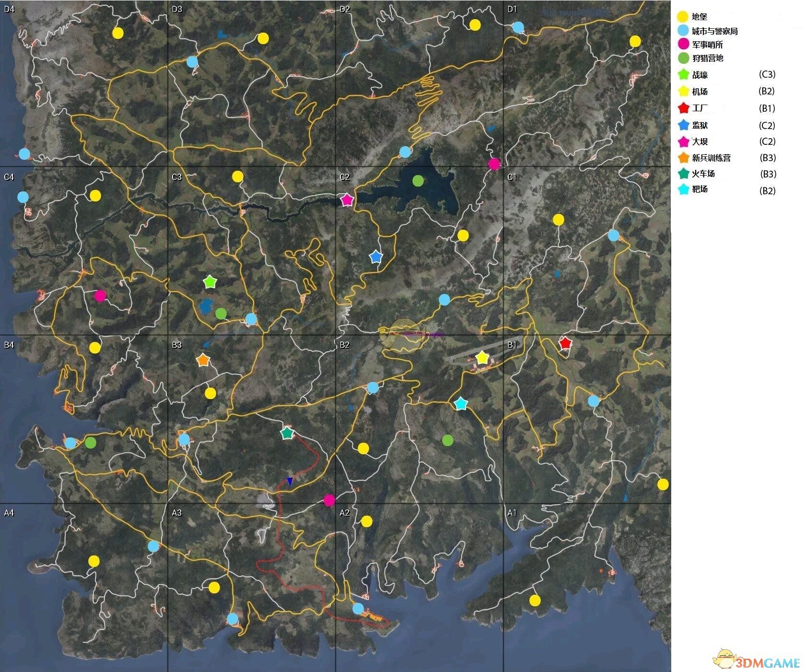Click the red 工厂 star marker on the map

click(565, 343)
